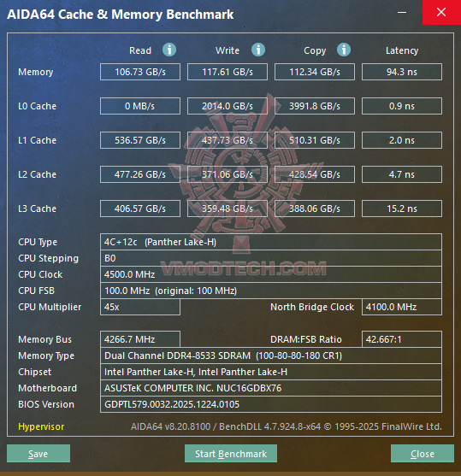Click the CPU Stepping field B0
This screenshot has height=476, width=461.
[271, 258]
